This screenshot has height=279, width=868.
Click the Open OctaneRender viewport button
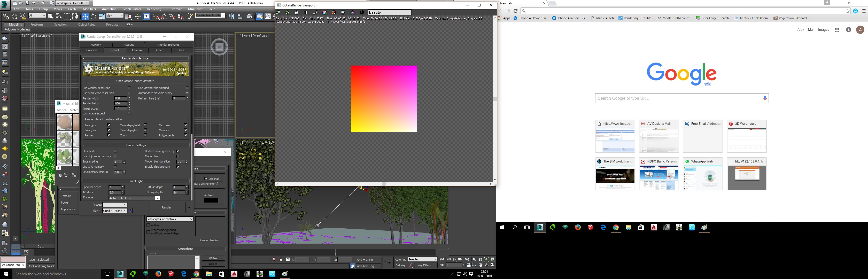click(x=135, y=81)
